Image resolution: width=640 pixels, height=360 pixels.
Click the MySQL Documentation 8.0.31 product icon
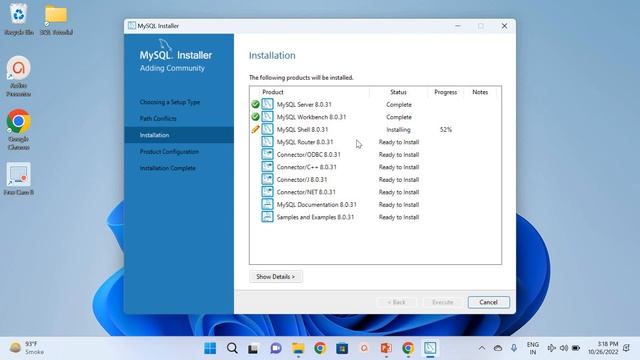(267, 204)
